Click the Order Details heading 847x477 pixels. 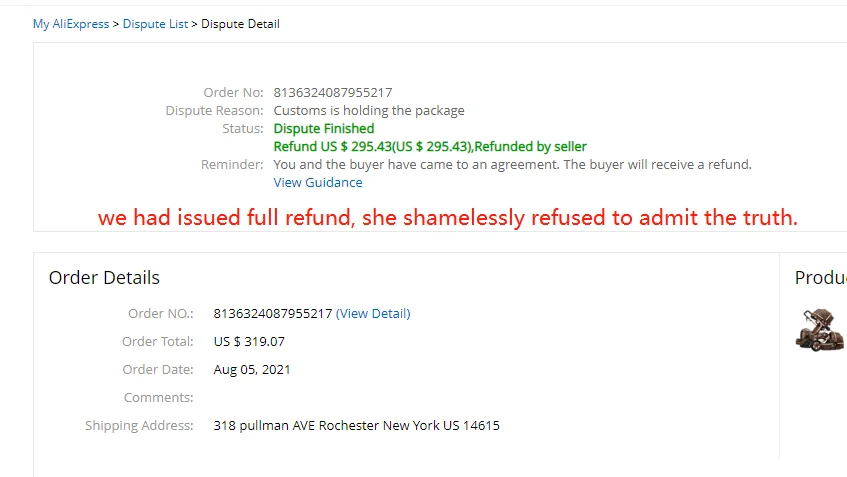[x=104, y=278]
